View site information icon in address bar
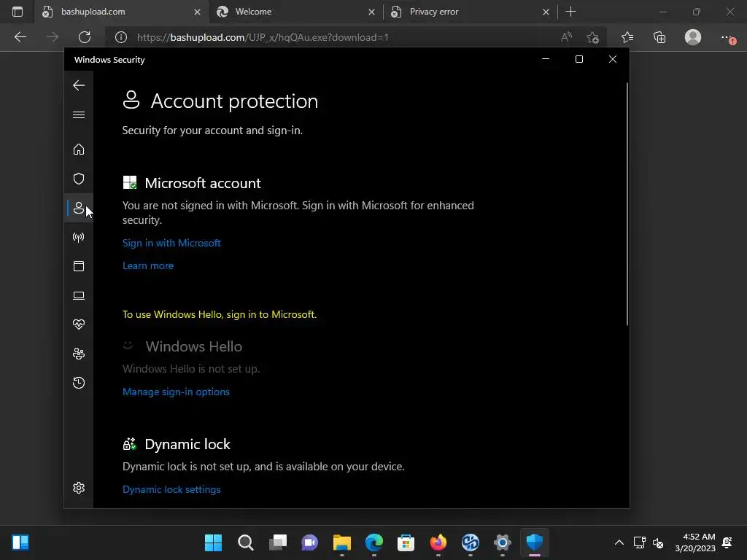This screenshot has width=747, height=560. [x=121, y=37]
